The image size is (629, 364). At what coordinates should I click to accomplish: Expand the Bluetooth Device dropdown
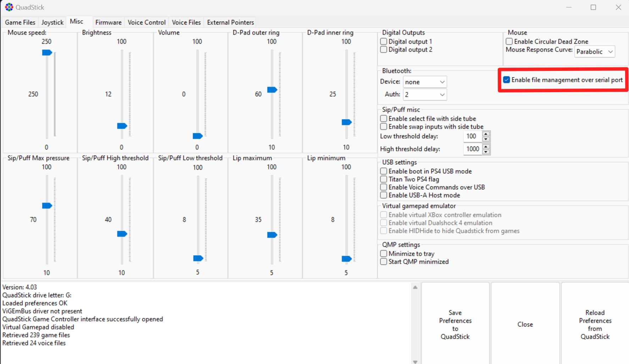(425, 82)
